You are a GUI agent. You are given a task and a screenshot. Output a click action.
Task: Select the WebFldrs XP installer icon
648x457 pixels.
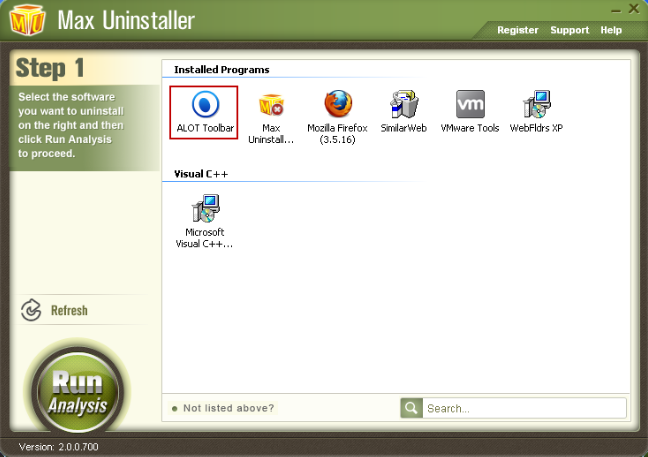point(536,104)
